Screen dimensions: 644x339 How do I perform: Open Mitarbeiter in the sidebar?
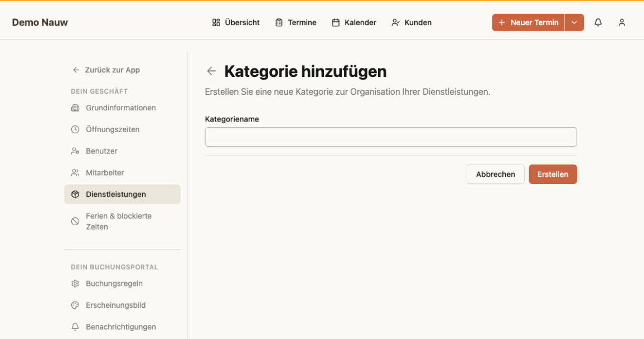click(x=123, y=173)
